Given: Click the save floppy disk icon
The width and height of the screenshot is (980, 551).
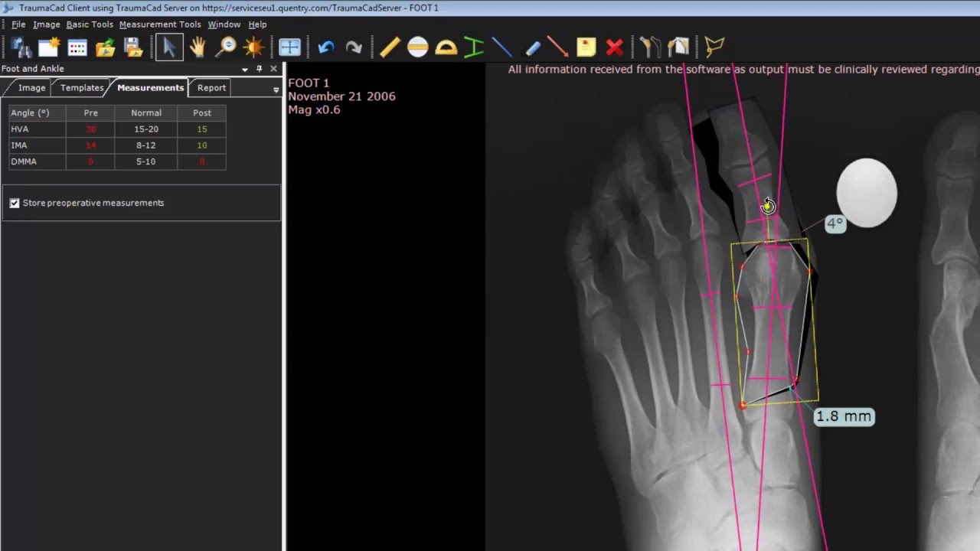Looking at the screenshot, I should 133,47.
